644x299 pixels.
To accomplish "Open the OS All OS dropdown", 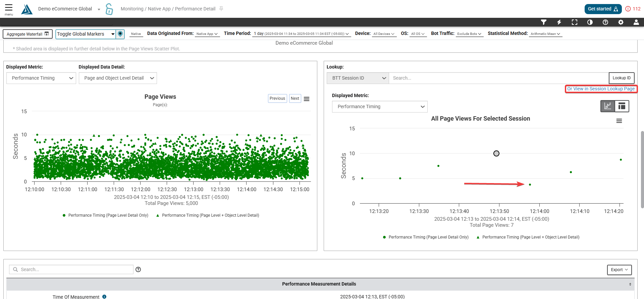I will (418, 34).
